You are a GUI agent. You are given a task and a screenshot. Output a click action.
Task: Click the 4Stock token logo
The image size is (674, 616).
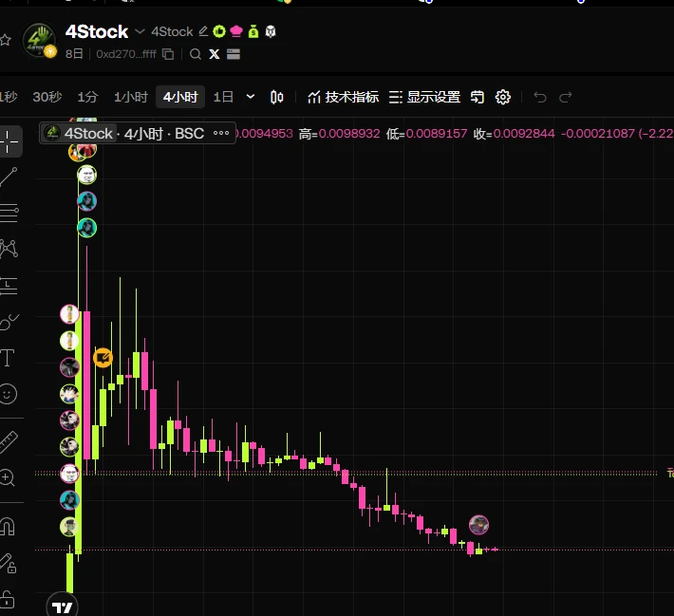[x=39, y=41]
